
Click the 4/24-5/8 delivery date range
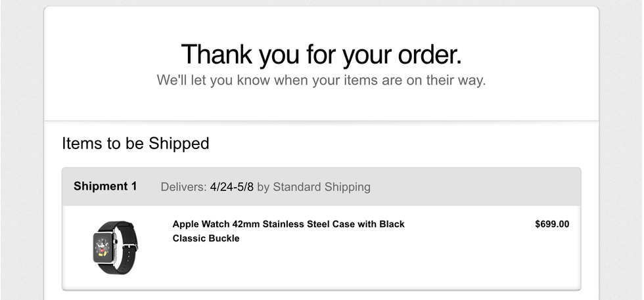tap(232, 187)
